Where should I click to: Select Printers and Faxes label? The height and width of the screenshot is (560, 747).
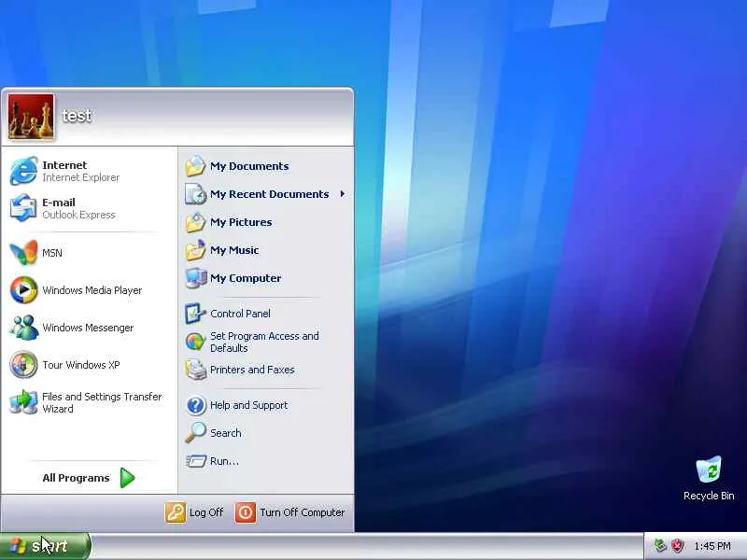252,370
